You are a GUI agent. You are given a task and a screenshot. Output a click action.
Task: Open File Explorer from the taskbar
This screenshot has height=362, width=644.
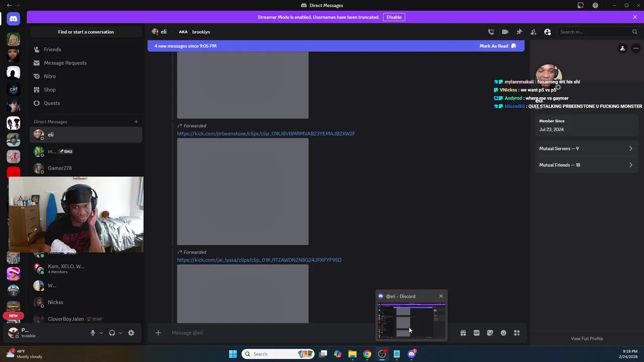click(x=352, y=354)
